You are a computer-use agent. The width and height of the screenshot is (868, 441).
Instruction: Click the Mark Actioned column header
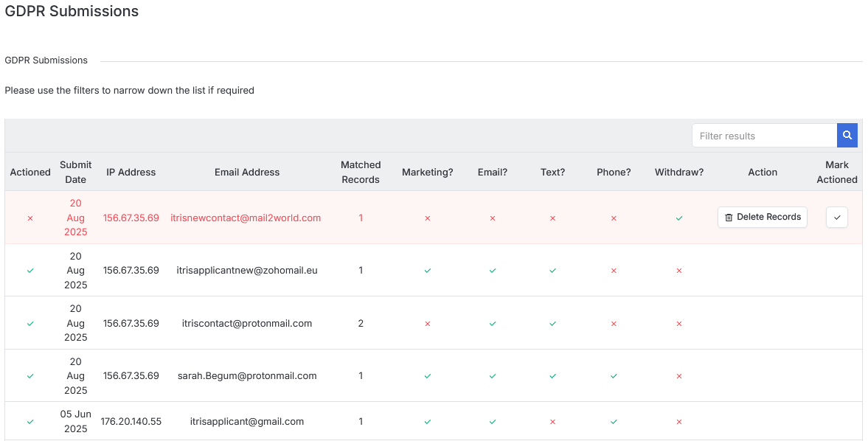[837, 172]
